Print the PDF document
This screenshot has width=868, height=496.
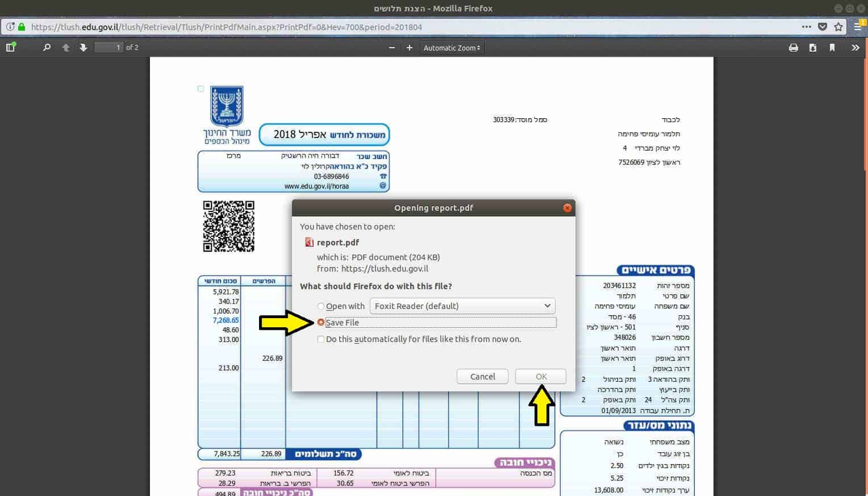tap(794, 48)
